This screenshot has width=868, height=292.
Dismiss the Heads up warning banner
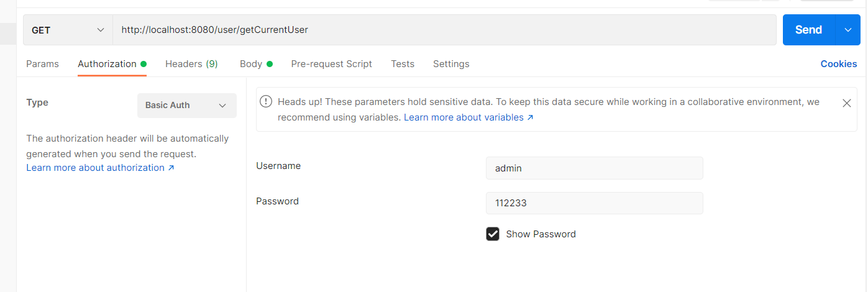[x=846, y=103]
